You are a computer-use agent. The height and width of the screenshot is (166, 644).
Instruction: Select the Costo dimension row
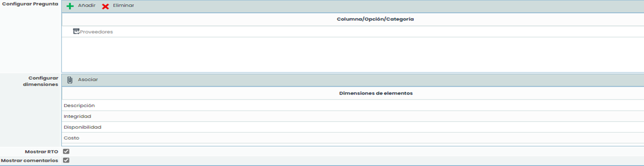click(72, 138)
